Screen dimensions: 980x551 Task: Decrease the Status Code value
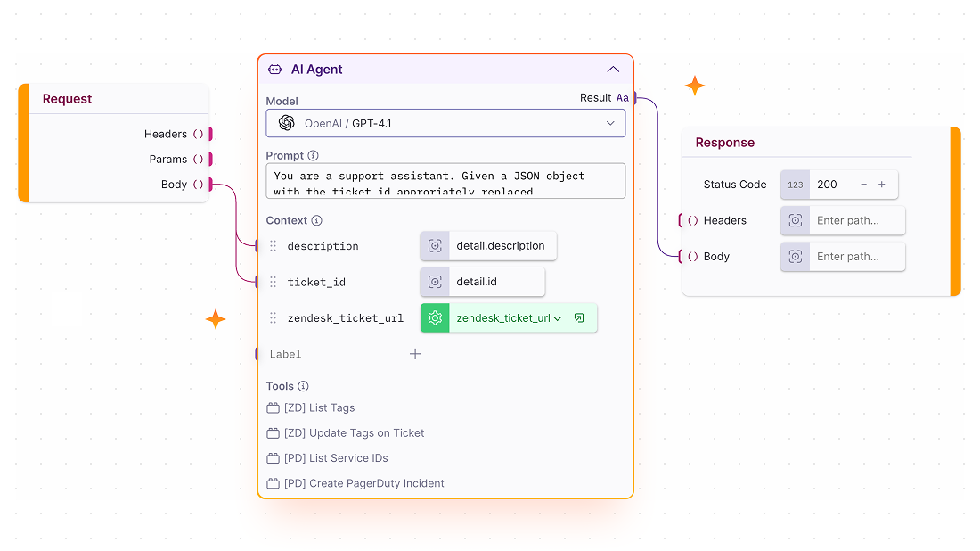click(x=863, y=185)
